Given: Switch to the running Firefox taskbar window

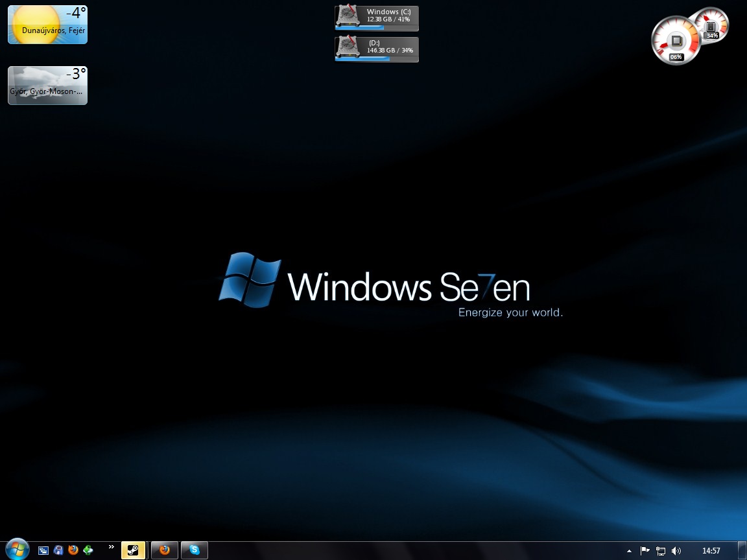Looking at the screenshot, I should tap(165, 550).
